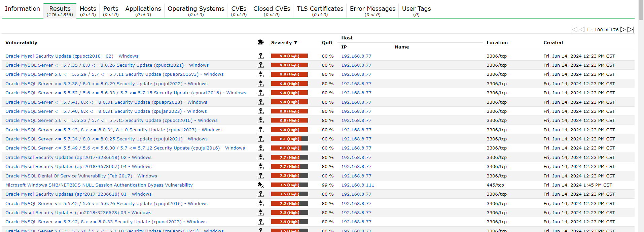Click the puzzle-piece solution type header icon
644x232 pixels.
260,42
